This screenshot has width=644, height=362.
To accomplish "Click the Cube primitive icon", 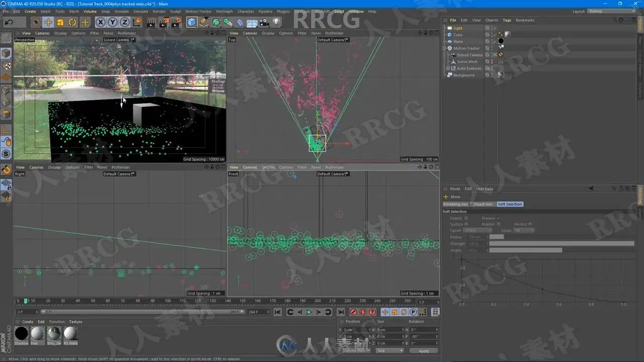I will click(x=192, y=22).
